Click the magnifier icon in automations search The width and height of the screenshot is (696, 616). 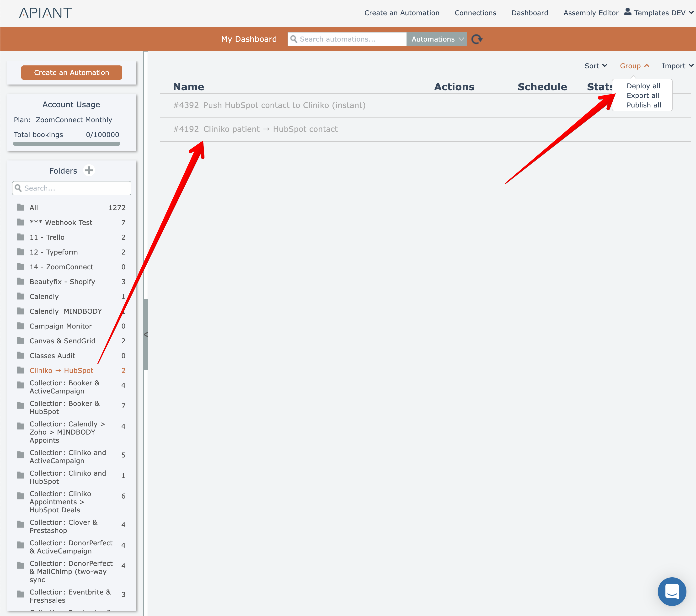(x=294, y=39)
